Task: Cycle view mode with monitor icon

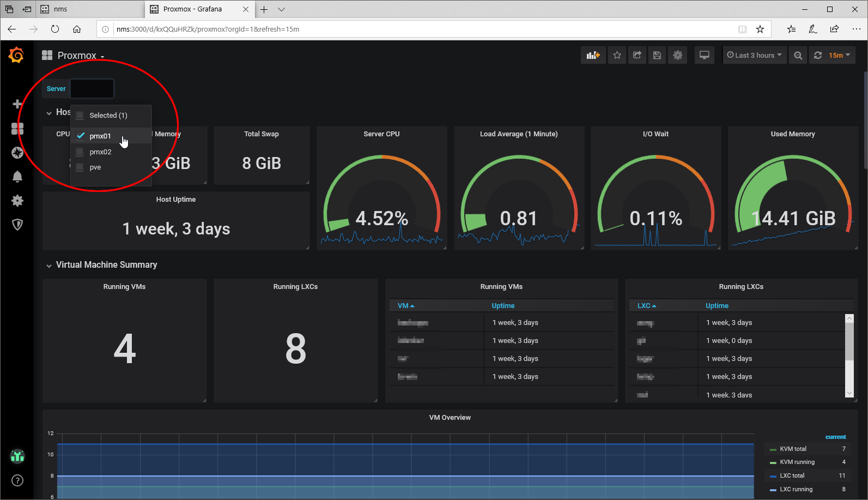Action: point(704,55)
